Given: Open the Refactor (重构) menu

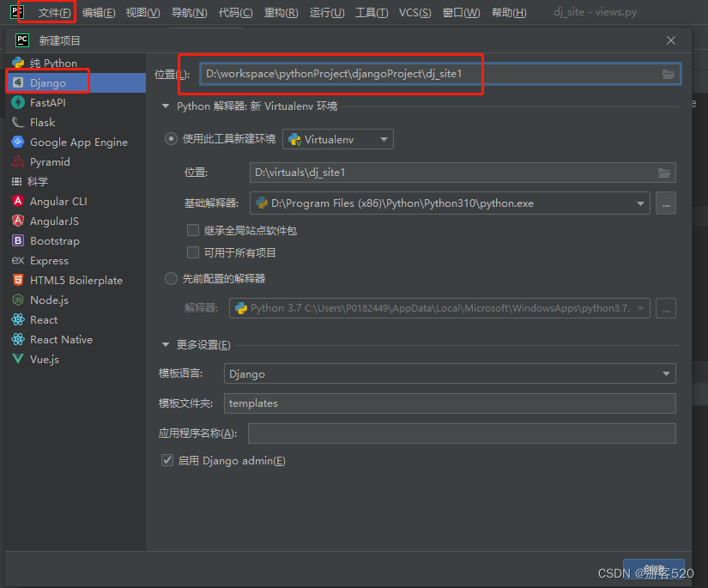Looking at the screenshot, I should coord(281,12).
